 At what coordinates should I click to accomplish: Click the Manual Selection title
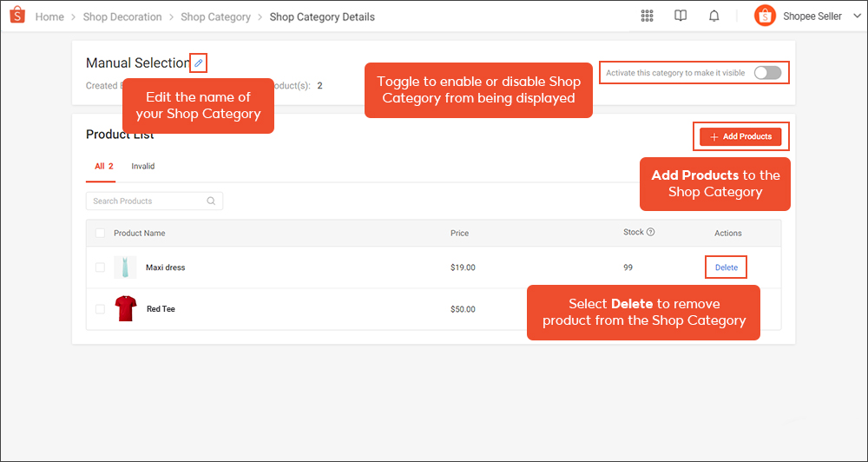click(x=138, y=63)
